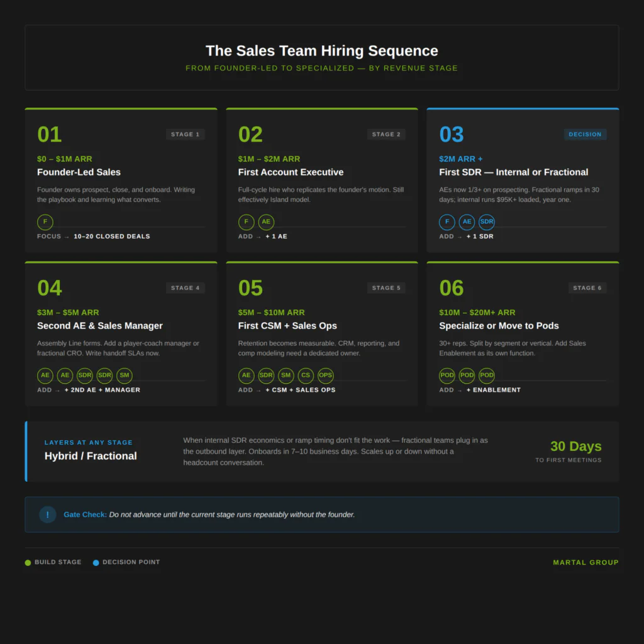Select the blue AE badge in First SDR card
This screenshot has width=644, height=644.
tap(467, 222)
